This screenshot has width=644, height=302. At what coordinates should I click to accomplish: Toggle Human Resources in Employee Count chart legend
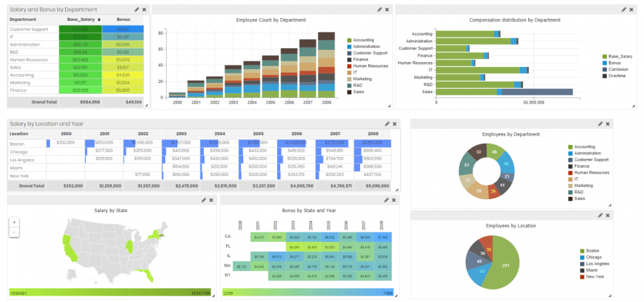point(367,66)
